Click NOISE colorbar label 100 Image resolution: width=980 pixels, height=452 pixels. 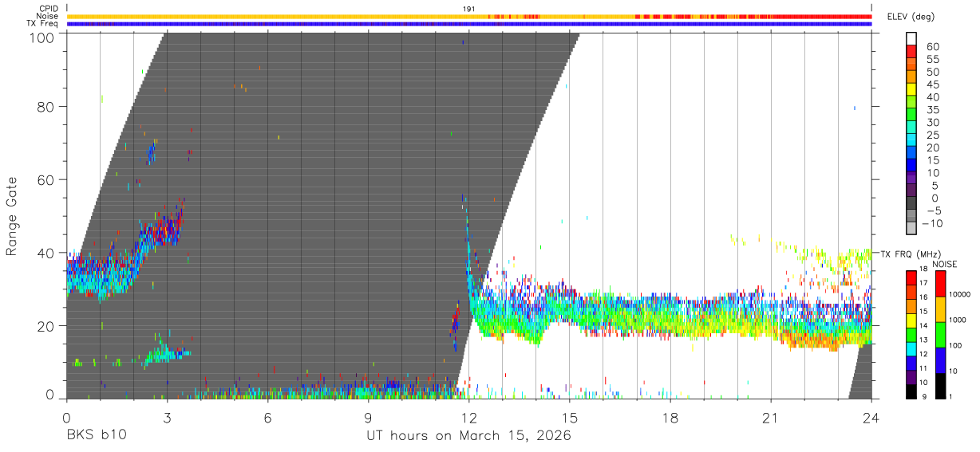(x=956, y=345)
